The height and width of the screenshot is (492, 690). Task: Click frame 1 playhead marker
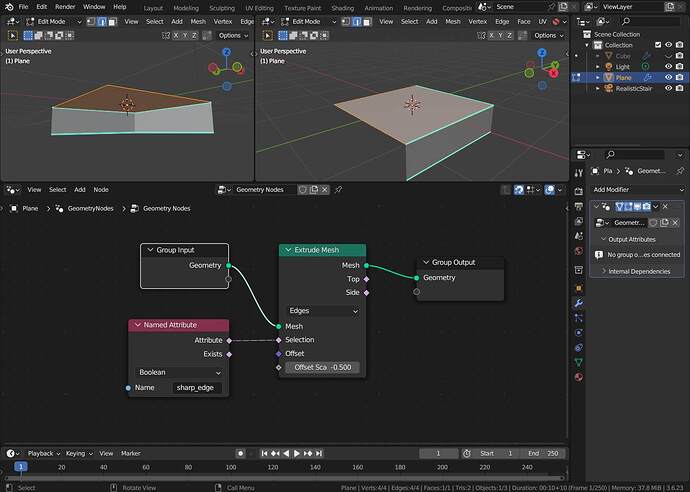tap(21, 467)
